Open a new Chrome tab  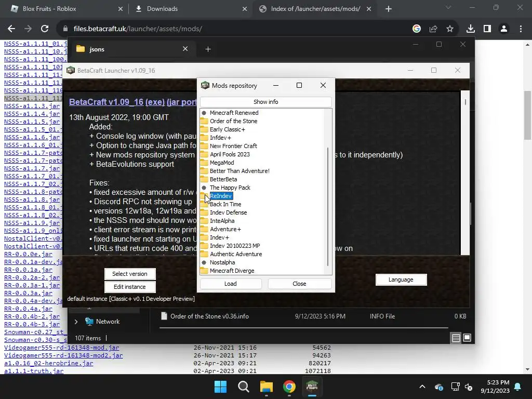click(389, 9)
